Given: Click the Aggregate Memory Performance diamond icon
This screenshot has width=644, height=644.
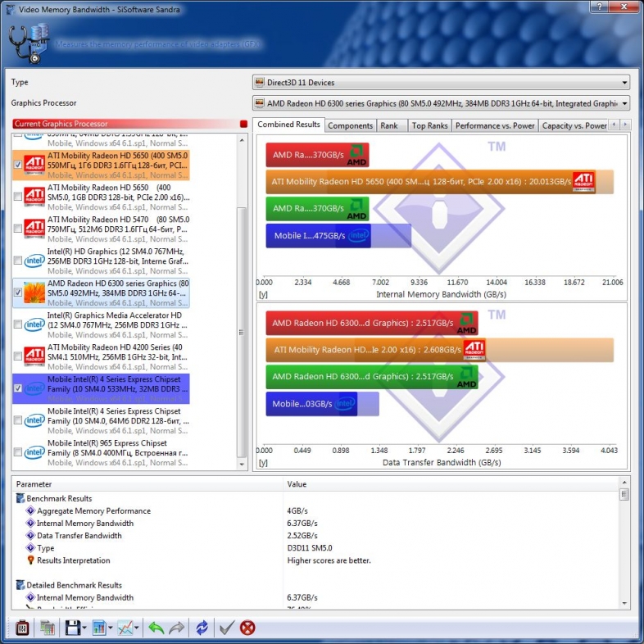Looking at the screenshot, I should [30, 510].
